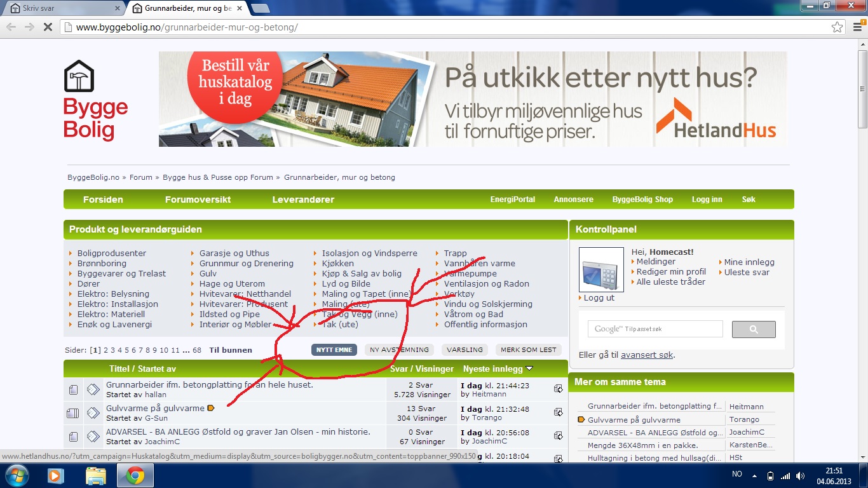Switch to the Skriv svar tab

coord(62,8)
